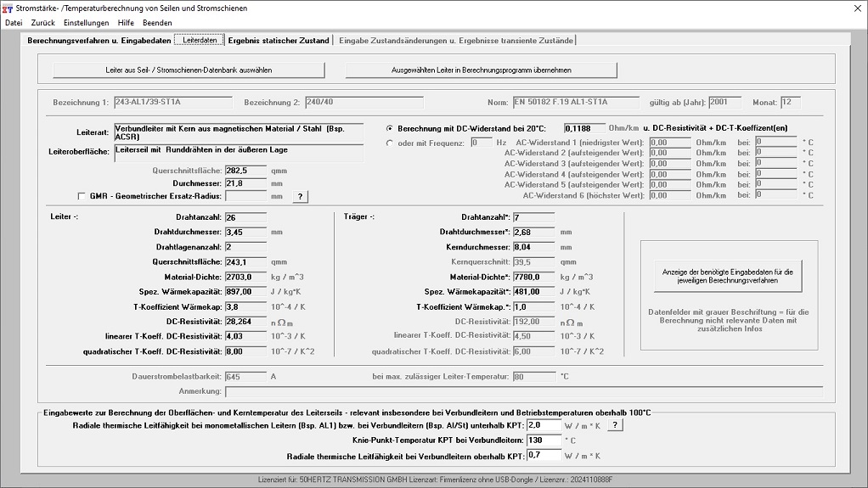Click the Träger Kerndurchmesser input field
Screen dimensions: 868x488
click(x=533, y=247)
